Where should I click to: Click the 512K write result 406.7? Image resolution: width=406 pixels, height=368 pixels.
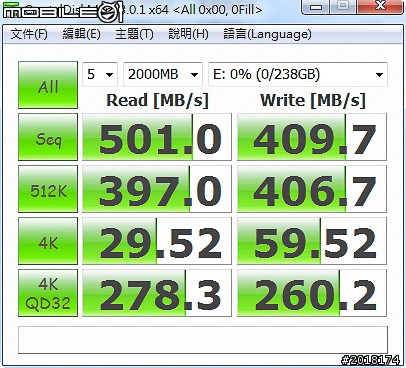[x=312, y=189]
